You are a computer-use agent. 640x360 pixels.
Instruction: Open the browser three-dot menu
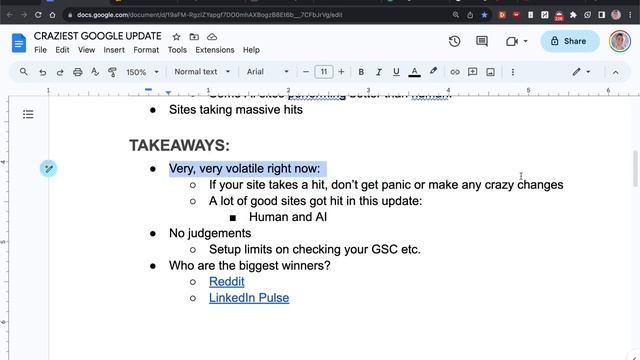[630, 15]
